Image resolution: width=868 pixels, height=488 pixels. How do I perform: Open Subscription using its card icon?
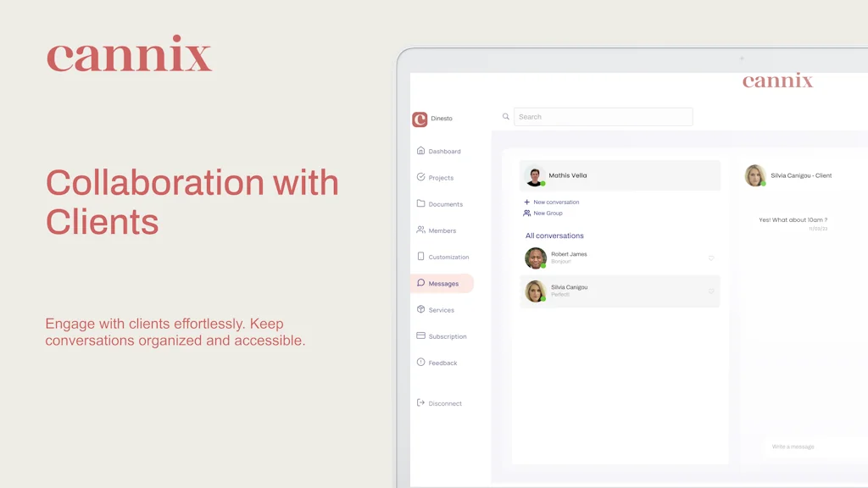tap(420, 336)
